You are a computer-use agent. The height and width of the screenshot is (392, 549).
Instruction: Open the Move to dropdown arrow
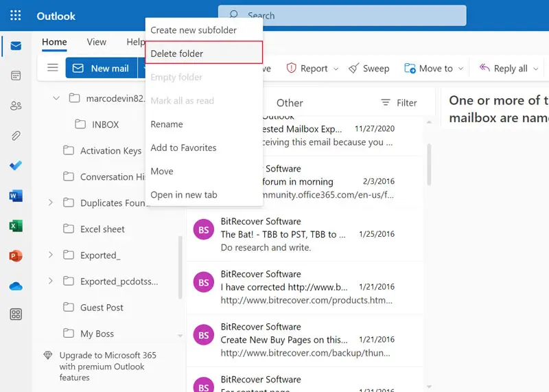[460, 69]
